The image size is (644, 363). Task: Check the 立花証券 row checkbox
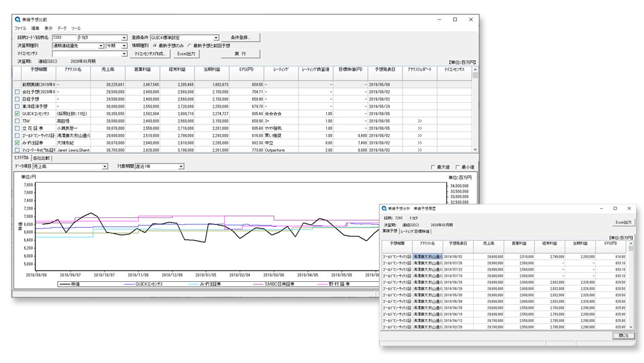(x=17, y=128)
